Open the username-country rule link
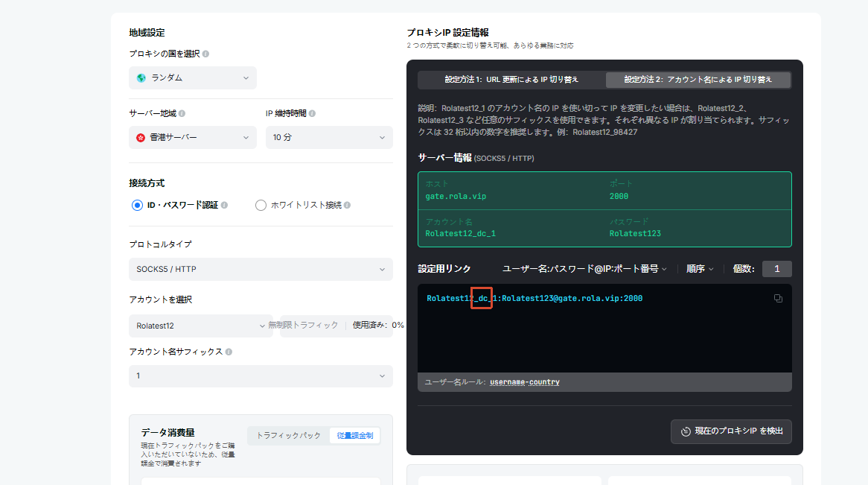Viewport: 868px width, 485px height. [x=525, y=382]
